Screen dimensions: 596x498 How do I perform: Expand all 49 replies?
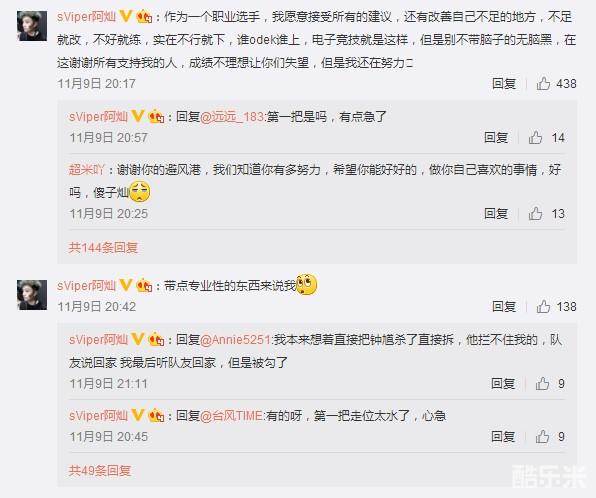click(100, 471)
